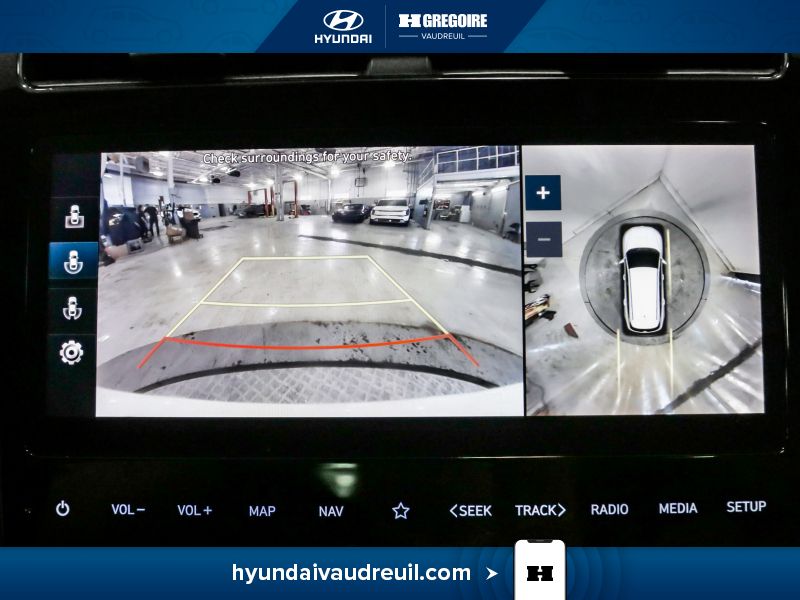800x600 pixels.
Task: Switch to the third camera view icon
Action: pos(73,307)
